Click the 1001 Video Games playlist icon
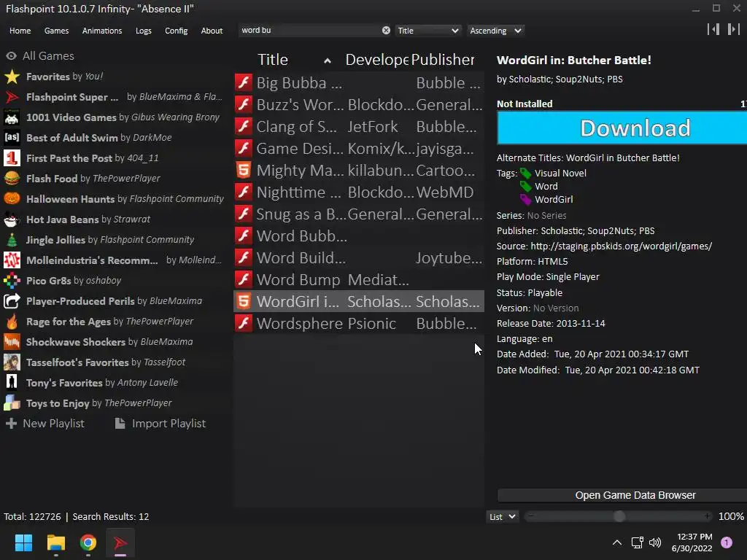Viewport: 747px width, 560px height. tap(12, 117)
